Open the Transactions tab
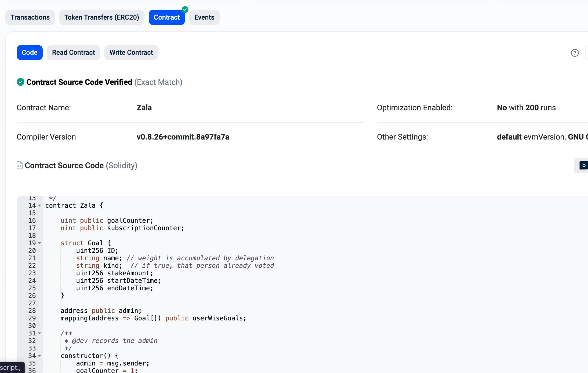Screen dimensions: 588x373 (x=30, y=17)
